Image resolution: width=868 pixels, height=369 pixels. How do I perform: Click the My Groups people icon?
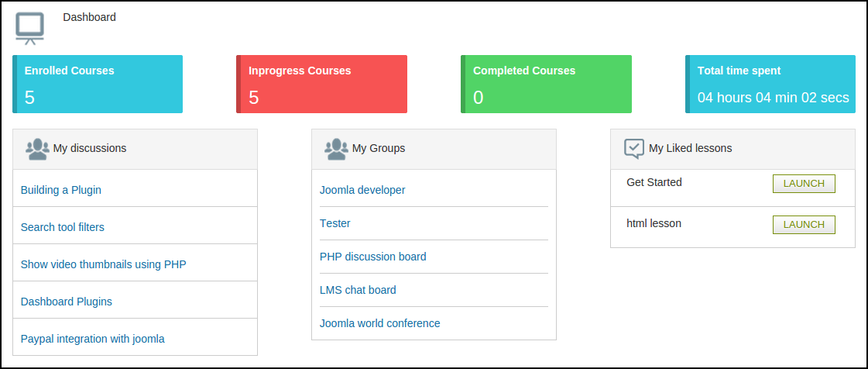336,149
